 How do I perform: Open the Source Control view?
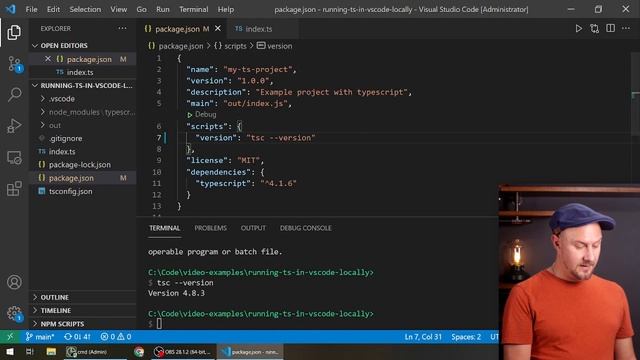(x=14, y=64)
